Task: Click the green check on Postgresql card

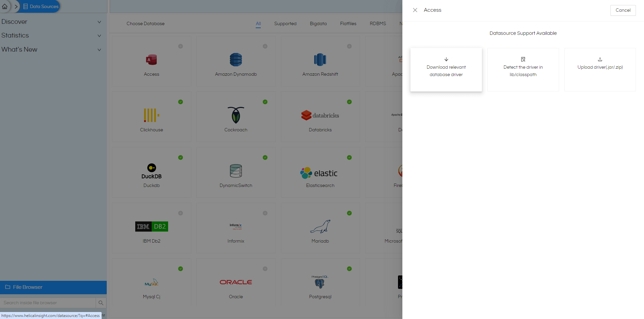Action: click(x=349, y=269)
